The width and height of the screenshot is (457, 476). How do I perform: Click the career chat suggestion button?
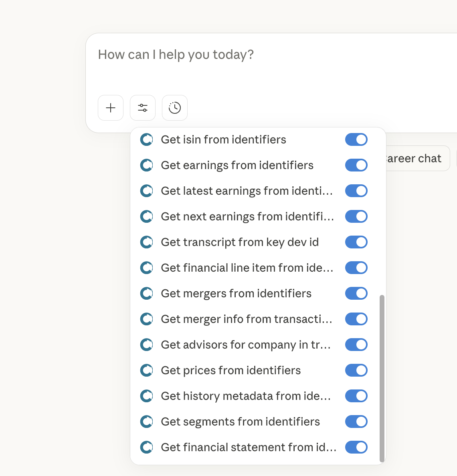tap(415, 159)
